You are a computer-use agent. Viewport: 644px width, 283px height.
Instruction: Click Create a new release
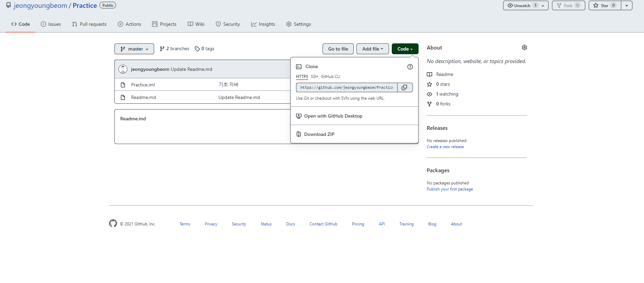(445, 147)
